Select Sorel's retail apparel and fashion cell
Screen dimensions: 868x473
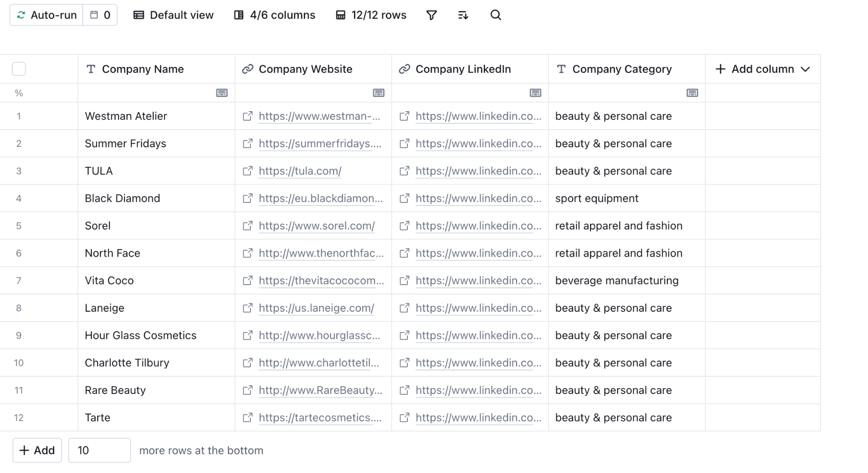627,226
